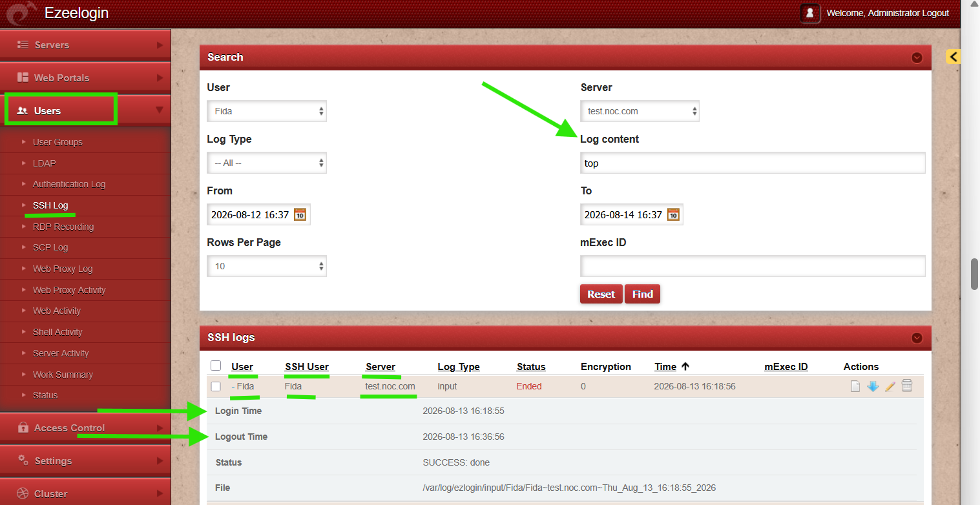Image resolution: width=980 pixels, height=505 pixels.
Task: Open SCP Log page
Action: point(50,247)
